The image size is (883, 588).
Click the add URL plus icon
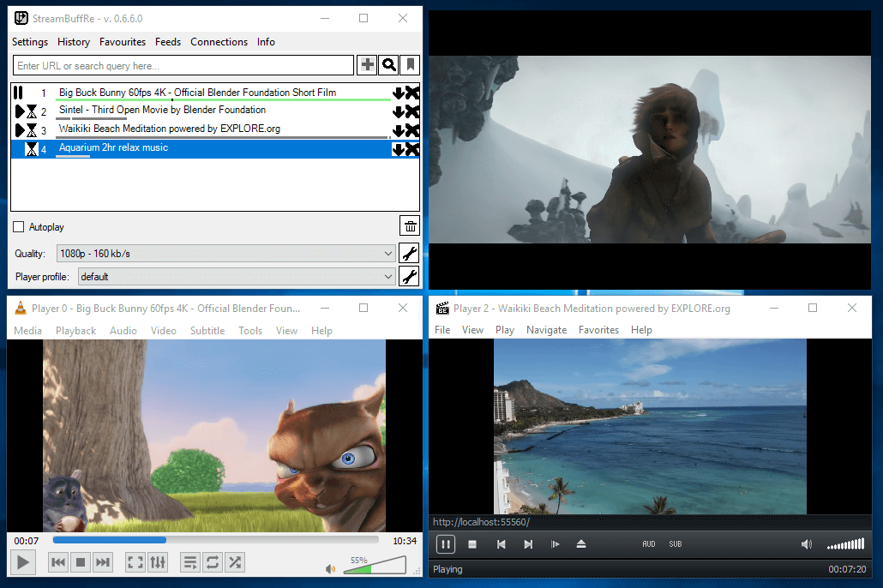[x=367, y=65]
